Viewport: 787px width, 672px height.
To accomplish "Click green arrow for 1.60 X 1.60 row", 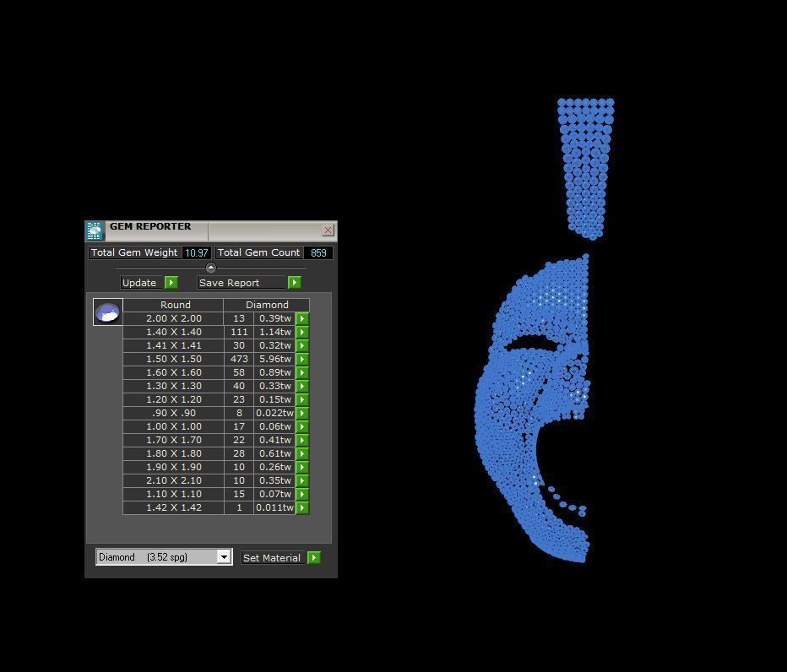I will point(301,372).
